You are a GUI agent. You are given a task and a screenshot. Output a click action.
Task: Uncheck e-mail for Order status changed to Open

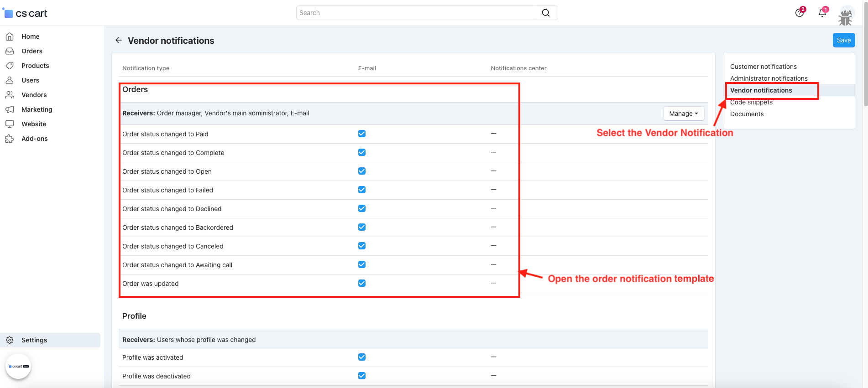(362, 171)
